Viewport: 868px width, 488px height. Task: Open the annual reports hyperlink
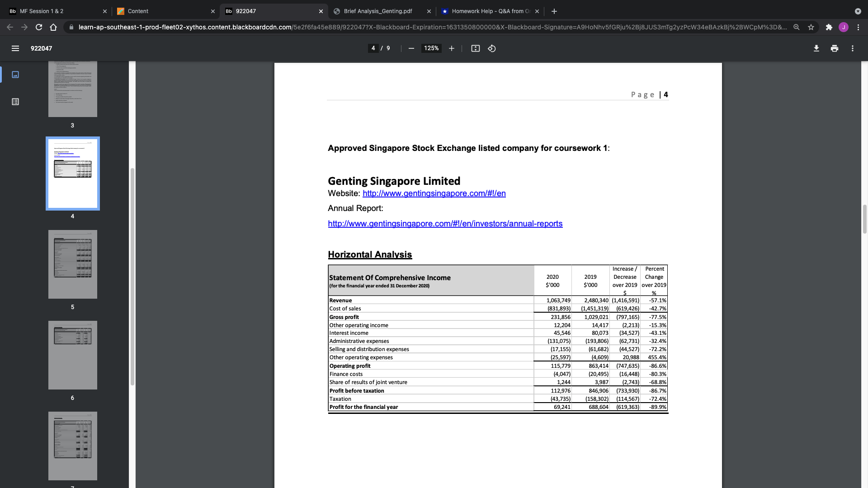(445, 223)
